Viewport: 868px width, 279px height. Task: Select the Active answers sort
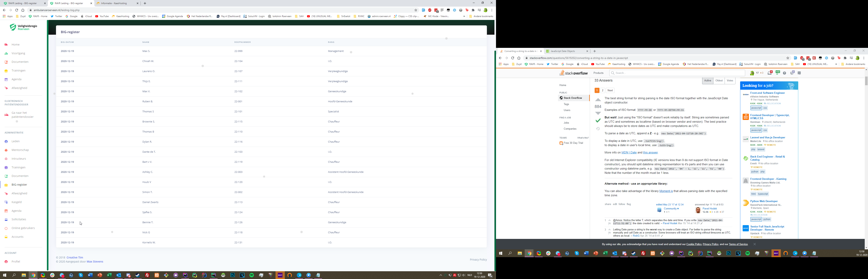pos(708,81)
